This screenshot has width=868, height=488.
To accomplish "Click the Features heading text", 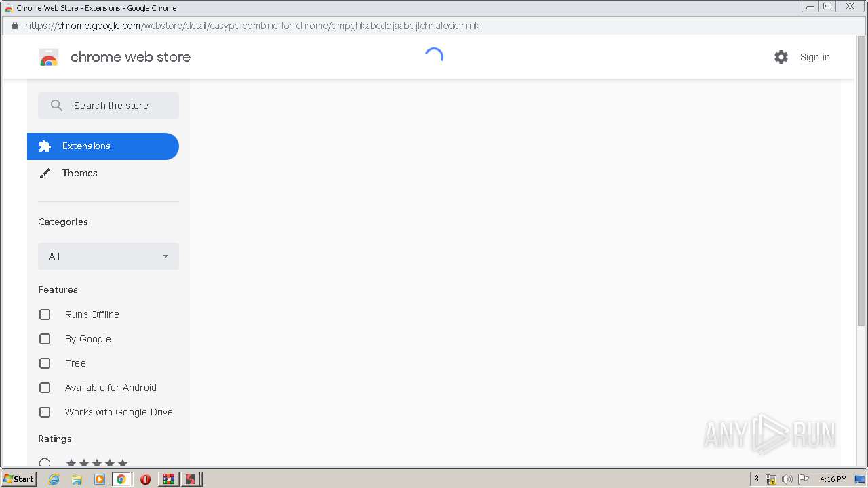I will point(58,289).
